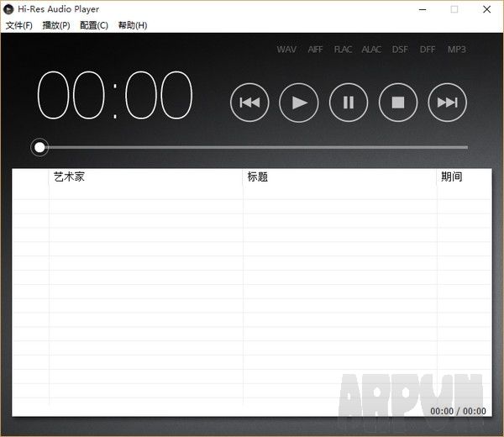Viewport: 504px width, 437px height.
Task: Click the MP3 format indicator
Action: [x=457, y=50]
